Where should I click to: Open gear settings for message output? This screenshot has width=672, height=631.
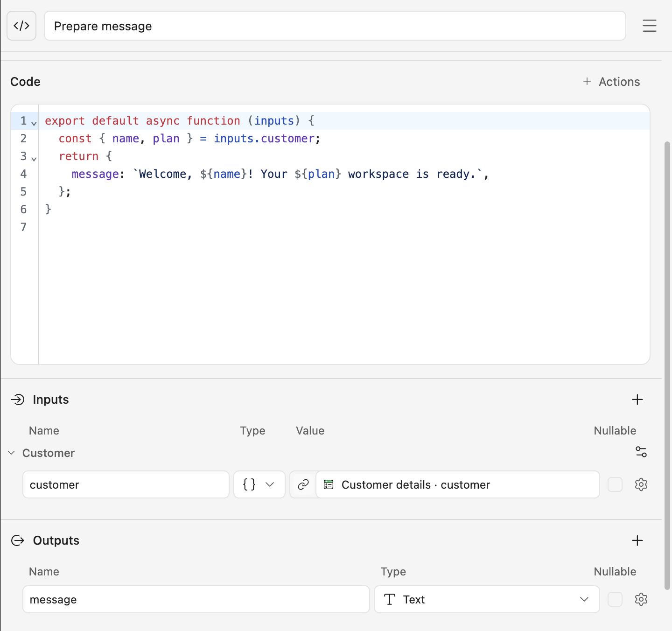point(641,599)
